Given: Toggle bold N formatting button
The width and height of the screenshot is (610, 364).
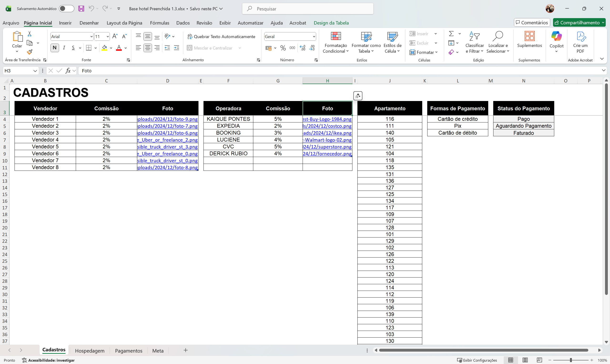Looking at the screenshot, I should [55, 48].
